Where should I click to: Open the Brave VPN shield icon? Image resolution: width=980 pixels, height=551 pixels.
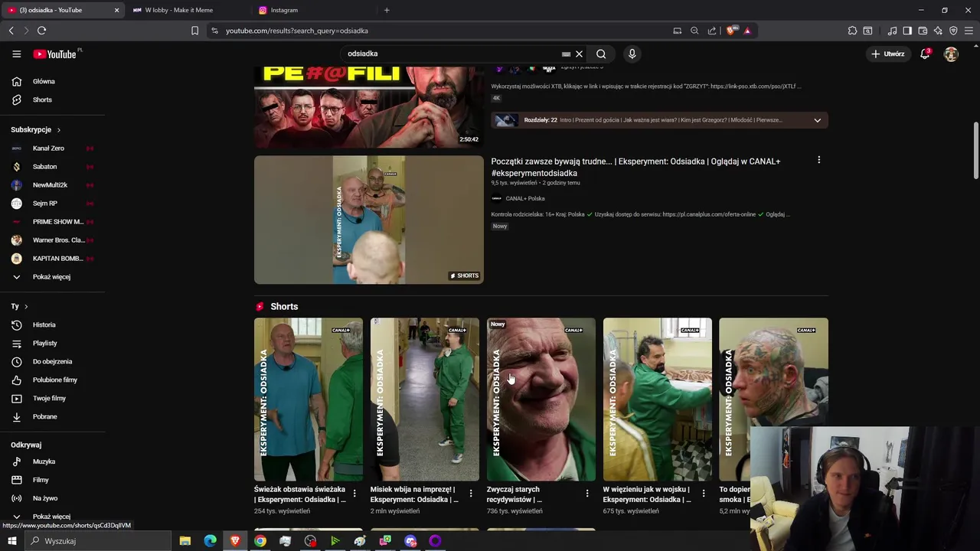[953, 31]
